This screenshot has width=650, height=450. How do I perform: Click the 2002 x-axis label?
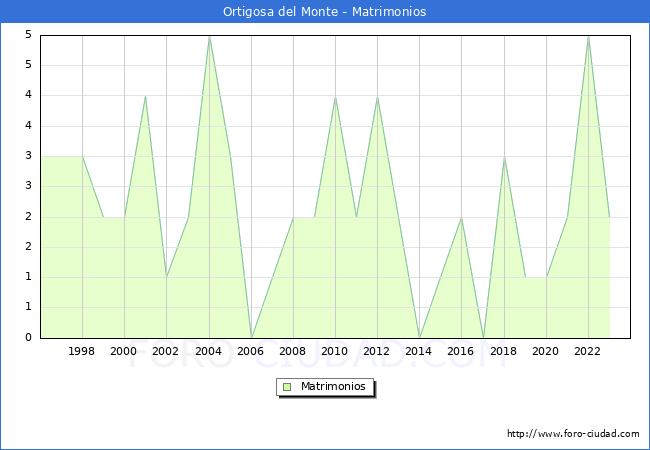point(166,351)
